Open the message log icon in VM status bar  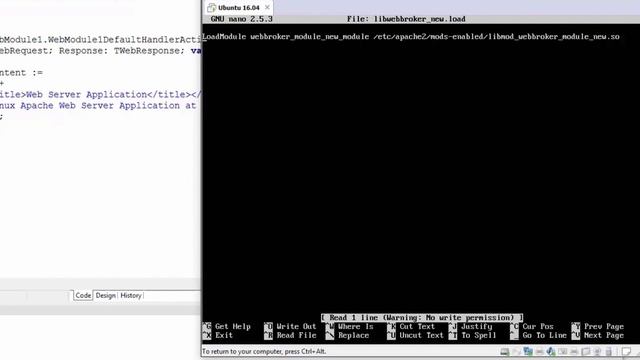pyautogui.click(x=626, y=351)
